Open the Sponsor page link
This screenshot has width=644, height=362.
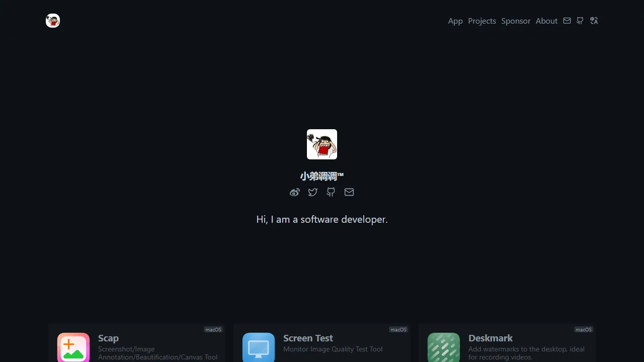516,21
